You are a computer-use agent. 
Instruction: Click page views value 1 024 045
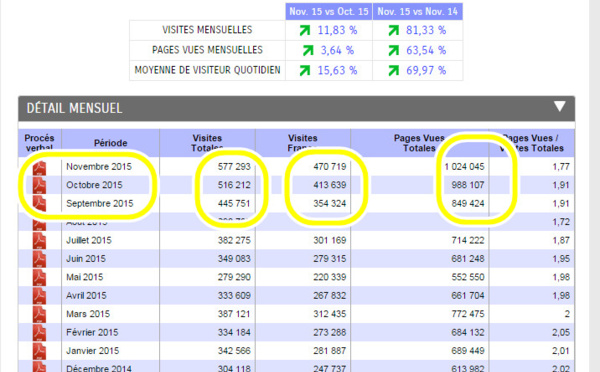click(x=464, y=166)
